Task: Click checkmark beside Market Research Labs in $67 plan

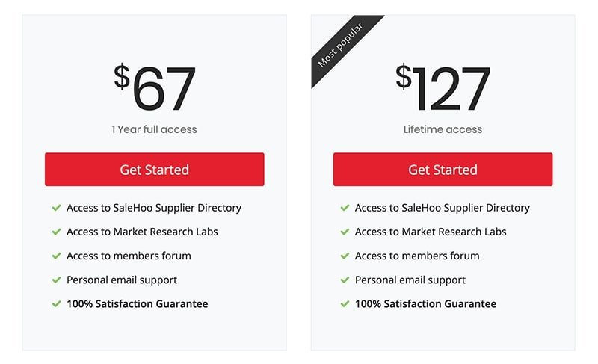Action: click(x=57, y=232)
